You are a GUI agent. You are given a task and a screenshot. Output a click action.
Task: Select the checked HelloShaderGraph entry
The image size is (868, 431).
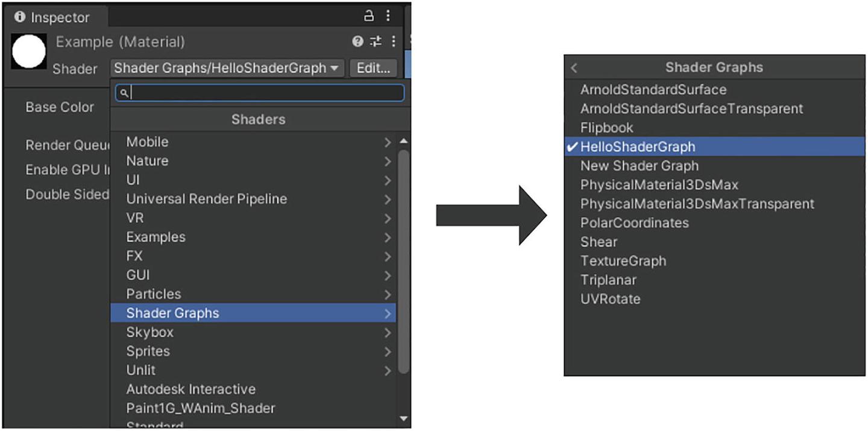point(714,146)
